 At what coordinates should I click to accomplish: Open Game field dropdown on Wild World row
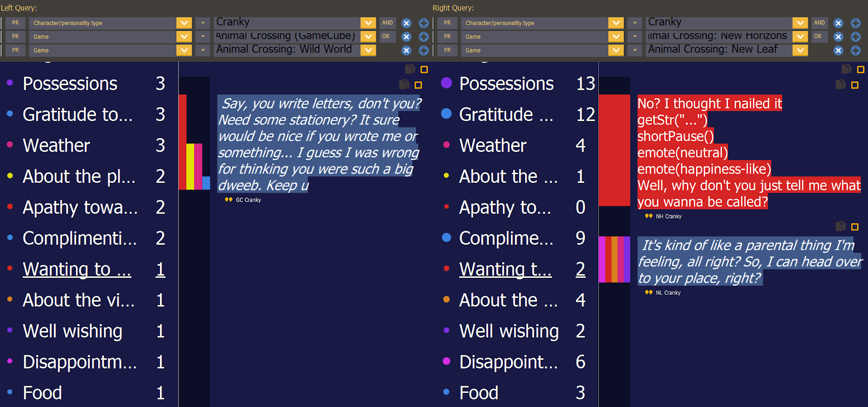[184, 50]
